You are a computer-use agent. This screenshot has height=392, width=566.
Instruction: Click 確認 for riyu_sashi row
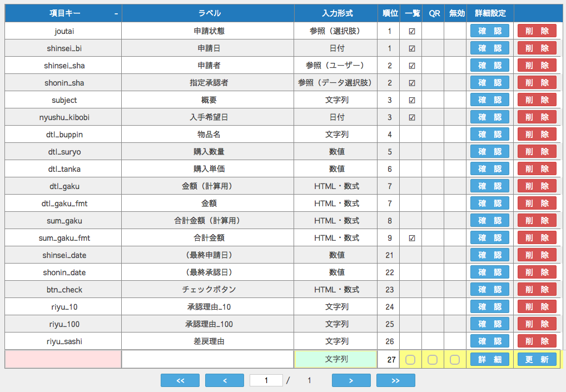(489, 341)
